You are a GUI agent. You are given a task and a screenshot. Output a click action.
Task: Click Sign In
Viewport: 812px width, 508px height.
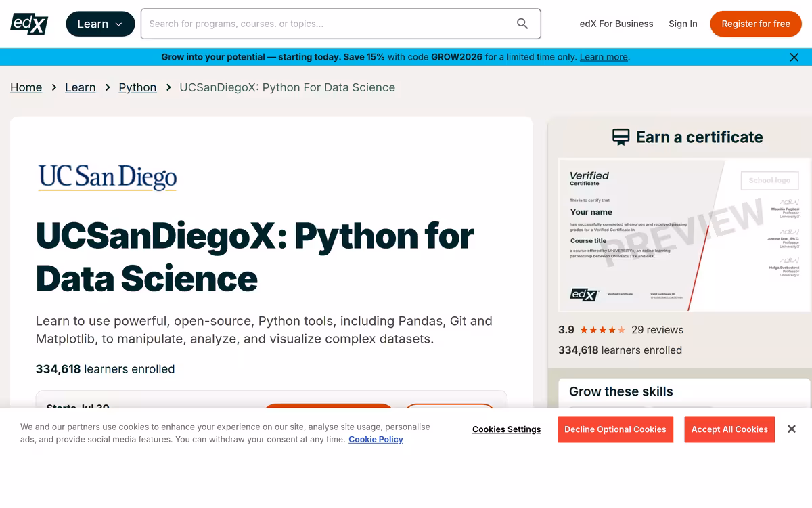(683, 24)
